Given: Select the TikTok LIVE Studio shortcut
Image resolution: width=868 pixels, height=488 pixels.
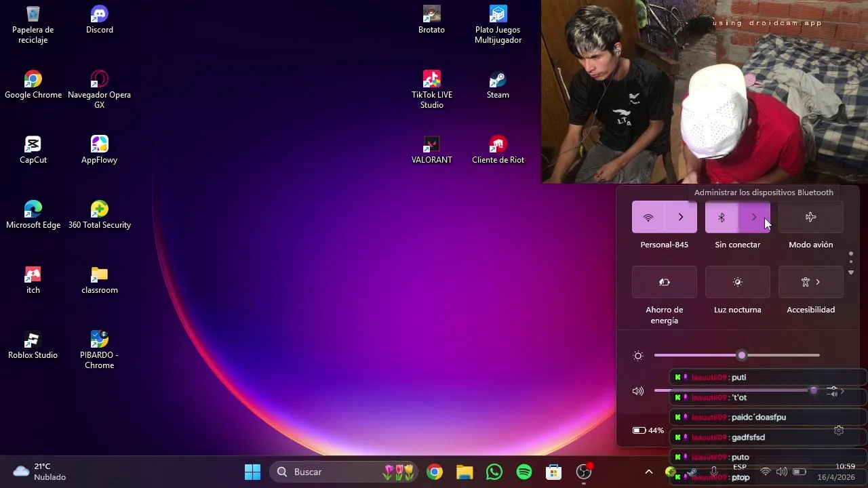Looking at the screenshot, I should coord(432,89).
